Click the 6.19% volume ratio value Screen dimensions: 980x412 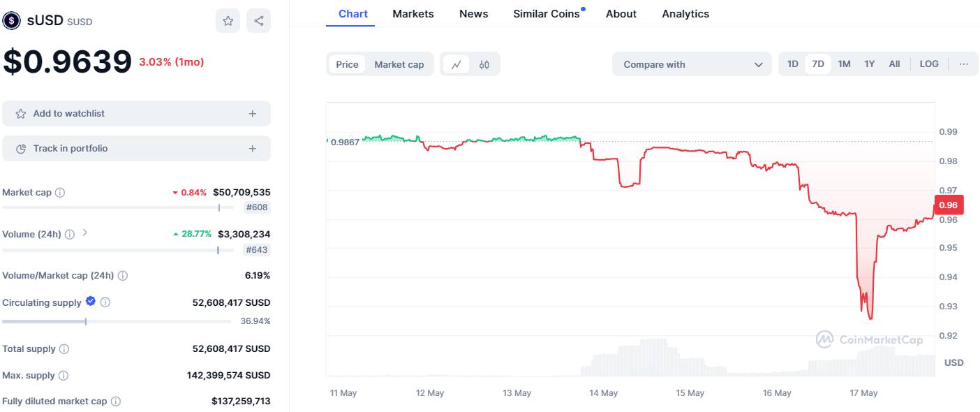[x=258, y=276]
